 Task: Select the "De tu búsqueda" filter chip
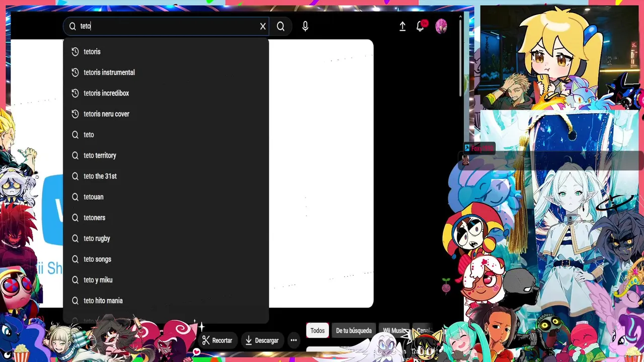tap(354, 330)
